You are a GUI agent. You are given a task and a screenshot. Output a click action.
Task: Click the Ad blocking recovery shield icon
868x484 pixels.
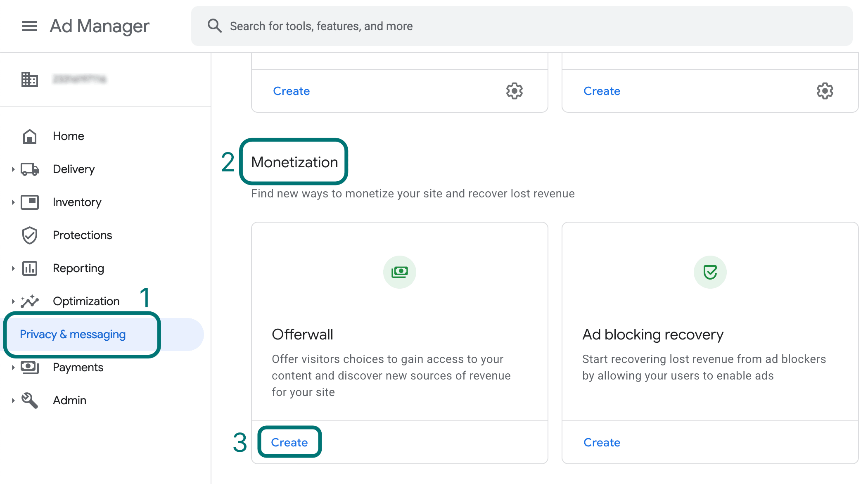[709, 271]
